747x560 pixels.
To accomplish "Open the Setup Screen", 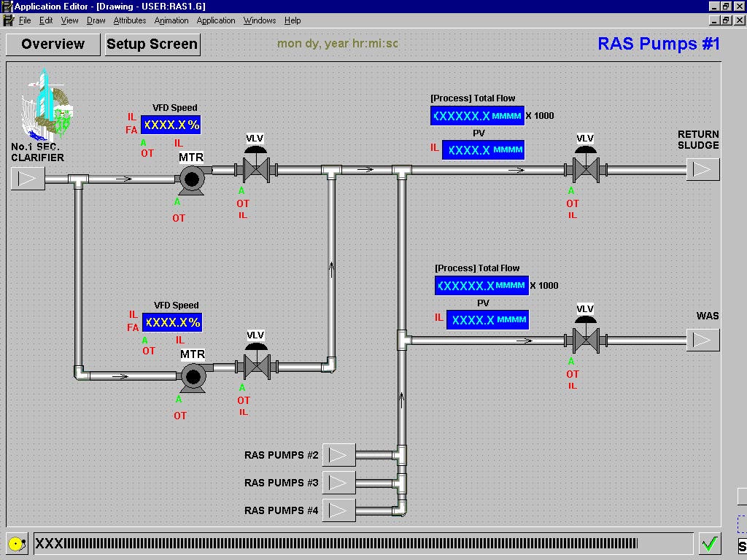I will tap(152, 44).
